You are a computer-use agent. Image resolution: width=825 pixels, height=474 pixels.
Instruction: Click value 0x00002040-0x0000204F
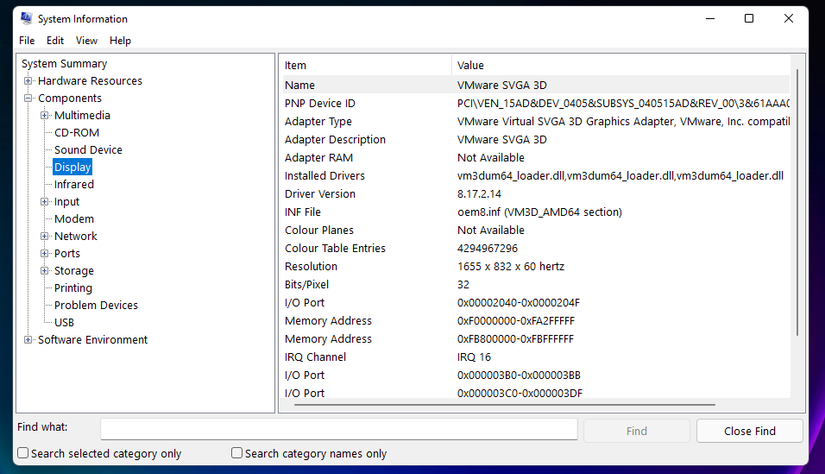click(x=518, y=303)
